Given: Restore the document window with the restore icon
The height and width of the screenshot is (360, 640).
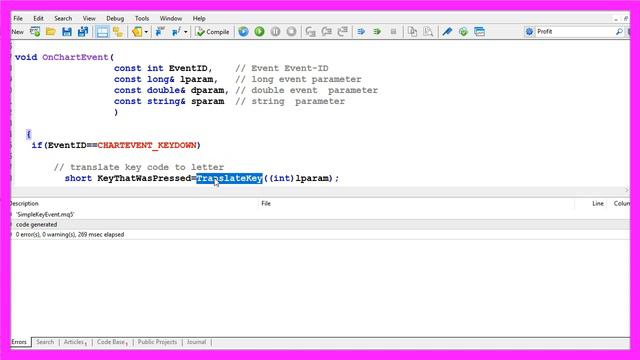Looking at the screenshot, I should [x=625, y=19].
